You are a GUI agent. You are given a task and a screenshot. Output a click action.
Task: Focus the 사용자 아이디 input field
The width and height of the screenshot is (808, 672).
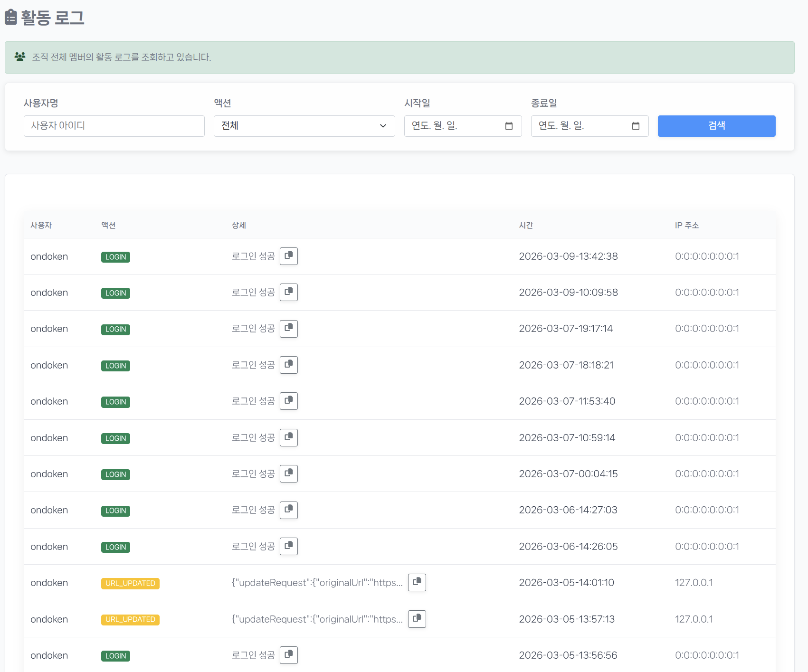click(114, 126)
